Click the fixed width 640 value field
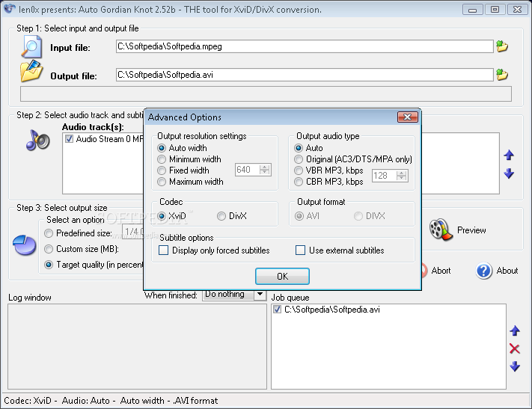 pos(247,170)
